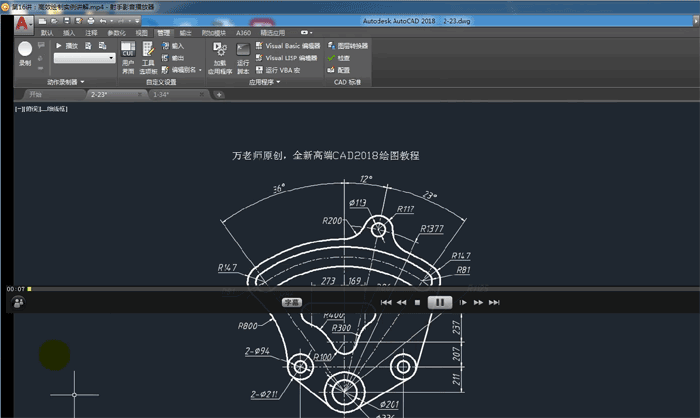Rewind the video playback
700x418 pixels.
(x=401, y=302)
